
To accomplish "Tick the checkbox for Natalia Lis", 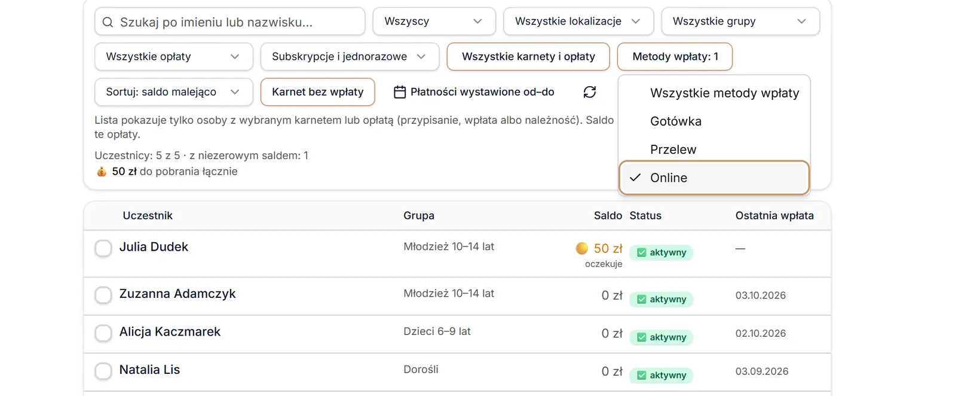I will point(103,371).
